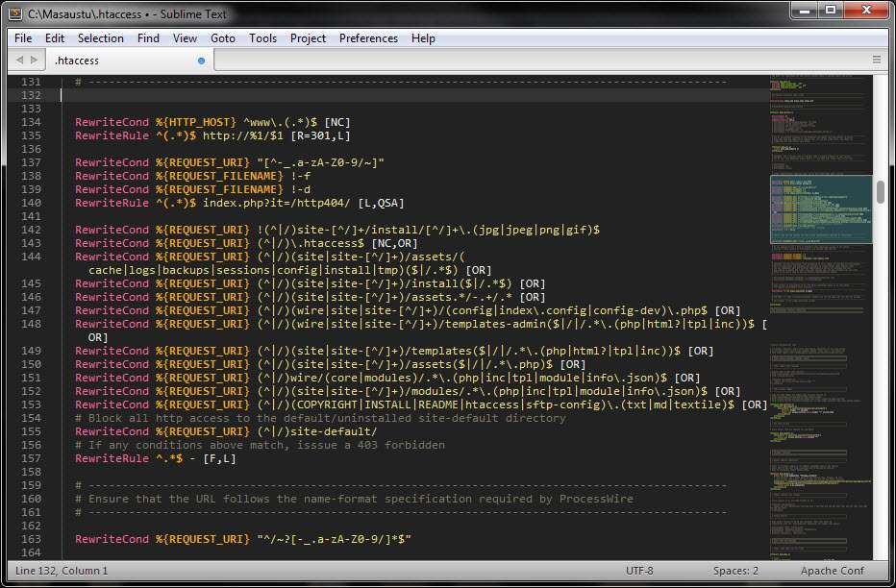Click the UTF-8 encoding in status bar

point(639,571)
